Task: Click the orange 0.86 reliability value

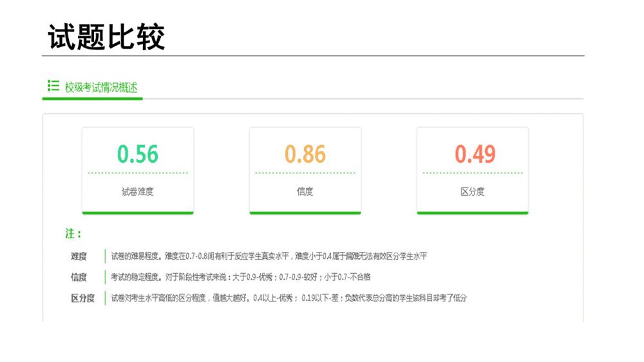Action: (x=305, y=155)
